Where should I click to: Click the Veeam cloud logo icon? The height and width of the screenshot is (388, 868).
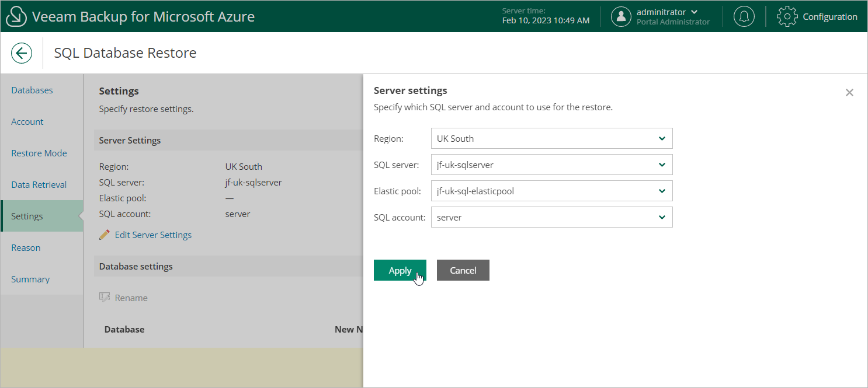click(17, 16)
